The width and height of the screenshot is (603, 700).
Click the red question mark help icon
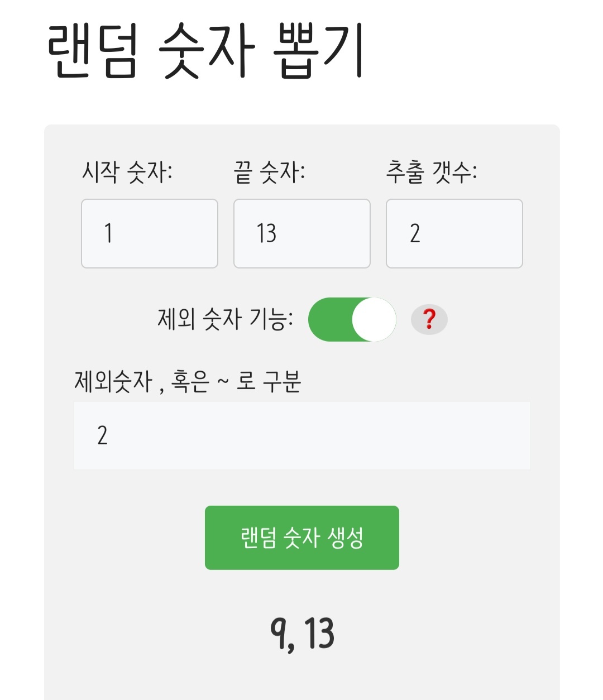click(429, 320)
